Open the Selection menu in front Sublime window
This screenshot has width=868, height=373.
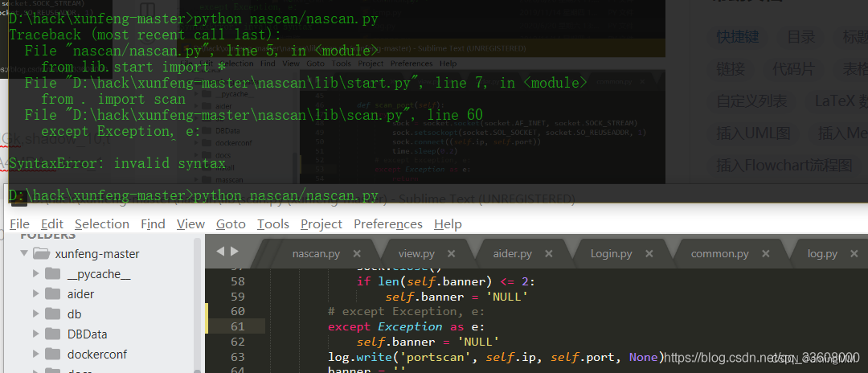click(x=102, y=224)
